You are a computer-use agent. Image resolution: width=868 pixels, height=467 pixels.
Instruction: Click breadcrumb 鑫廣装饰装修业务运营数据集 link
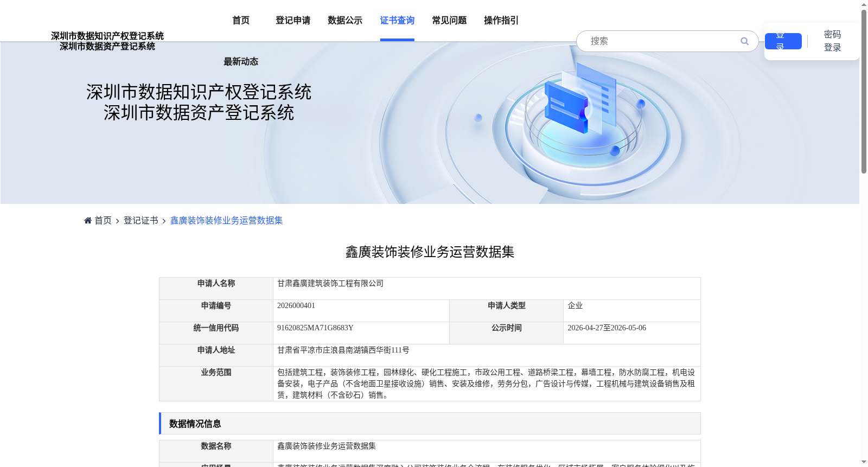coord(227,220)
